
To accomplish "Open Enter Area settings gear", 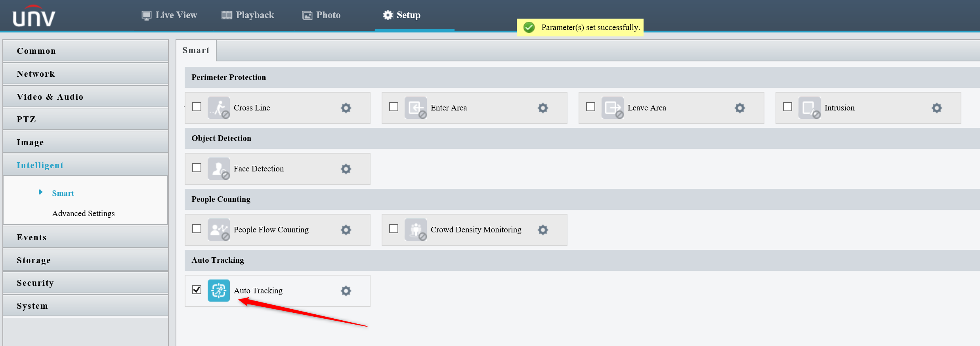I will tap(543, 108).
